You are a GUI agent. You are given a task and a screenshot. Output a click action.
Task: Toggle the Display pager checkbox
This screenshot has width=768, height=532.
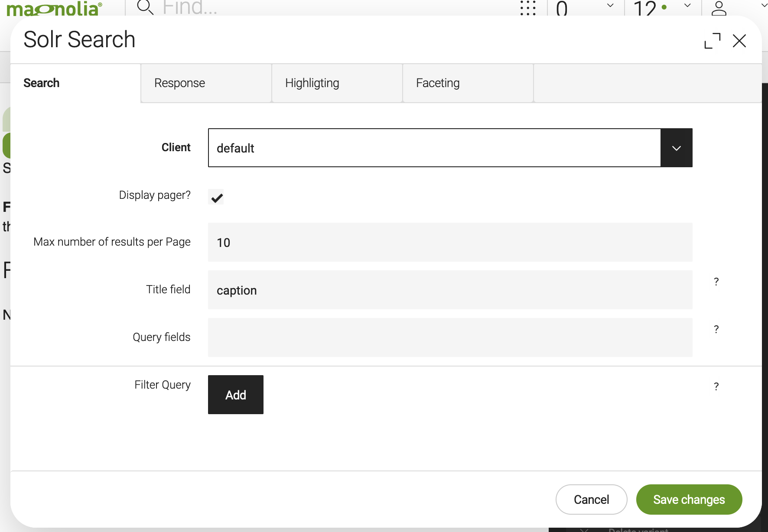(216, 197)
